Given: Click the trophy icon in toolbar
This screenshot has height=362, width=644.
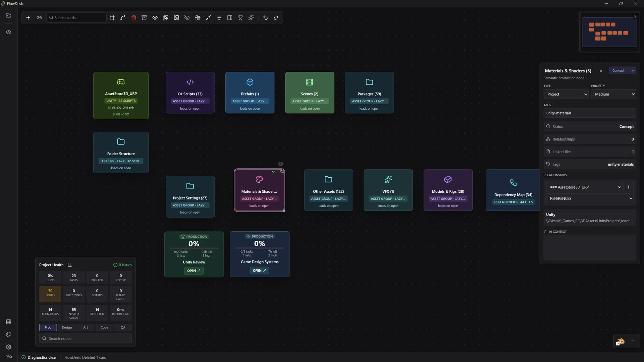Looking at the screenshot, I should [x=240, y=18].
